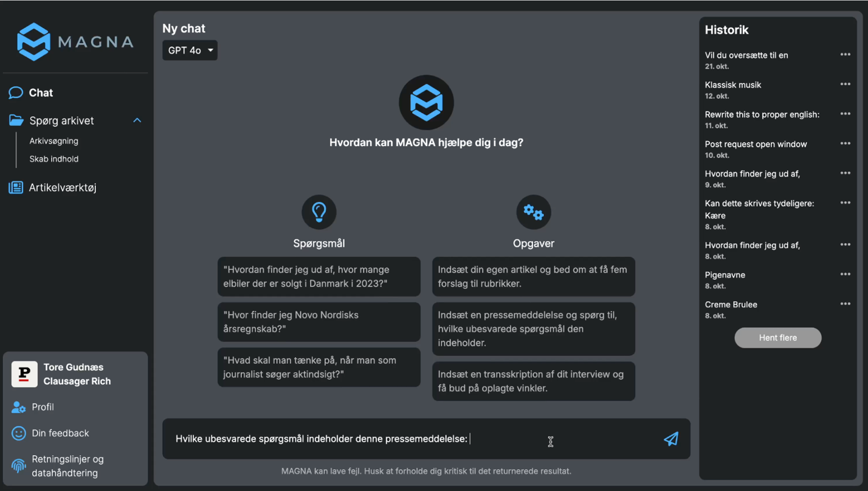Choose the Novo Nordisks årsregnskab suggestion
Screen dimensions: 868x491
(319, 322)
